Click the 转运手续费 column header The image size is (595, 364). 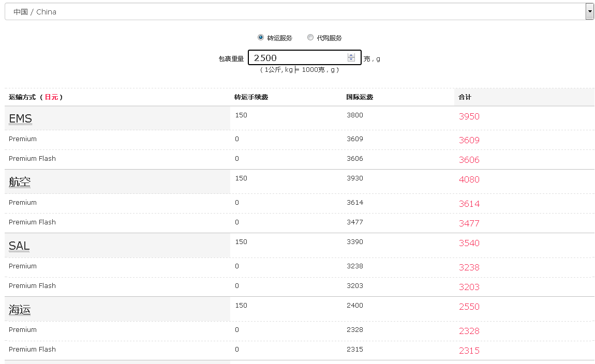point(251,97)
